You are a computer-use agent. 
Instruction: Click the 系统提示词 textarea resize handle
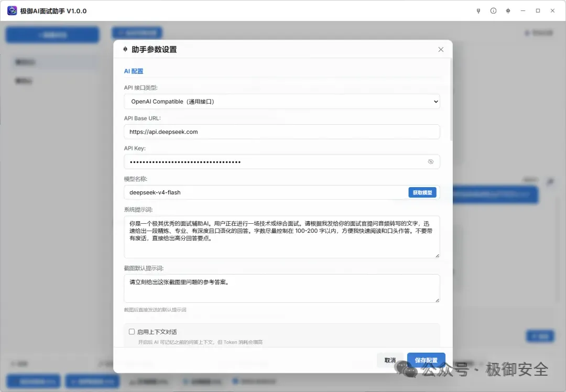(437, 256)
